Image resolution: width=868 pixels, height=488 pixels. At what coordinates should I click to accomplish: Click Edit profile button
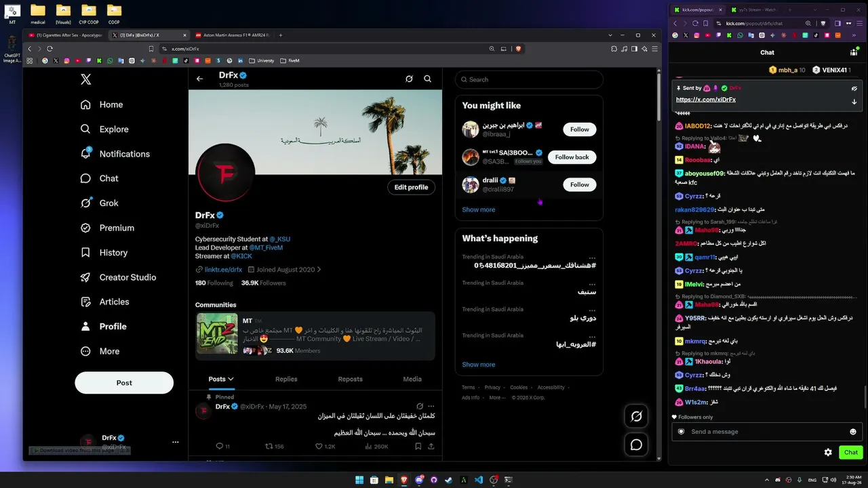412,187
